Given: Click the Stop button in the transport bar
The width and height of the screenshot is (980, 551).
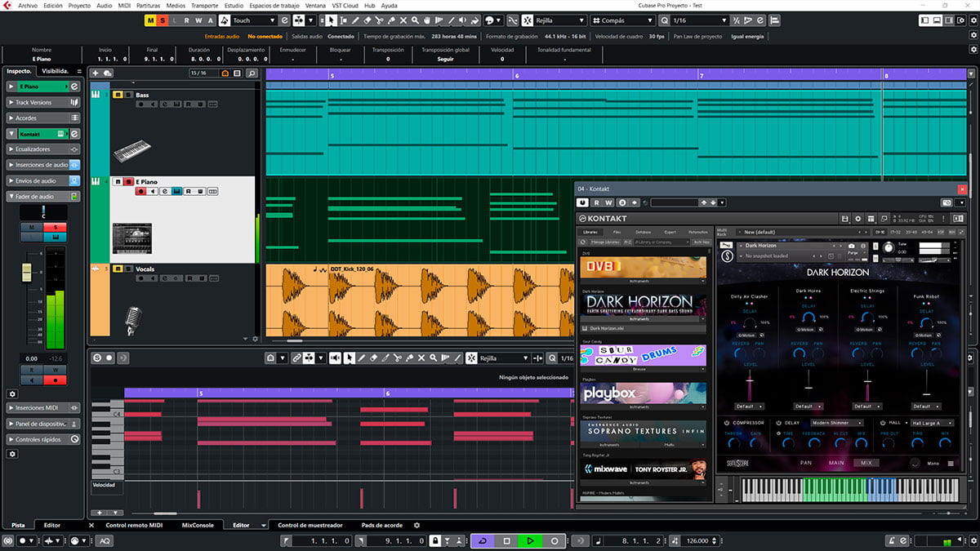Looking at the screenshot, I should click(506, 540).
